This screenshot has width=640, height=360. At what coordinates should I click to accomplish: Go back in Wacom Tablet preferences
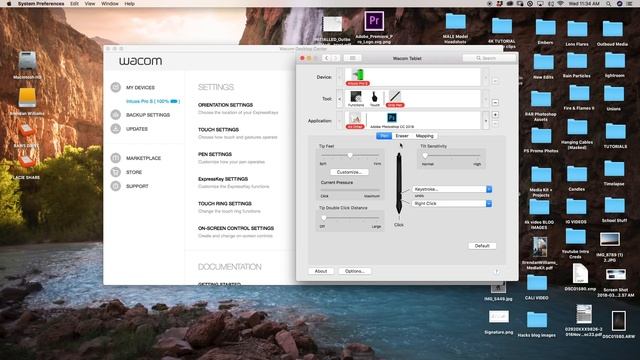326,58
